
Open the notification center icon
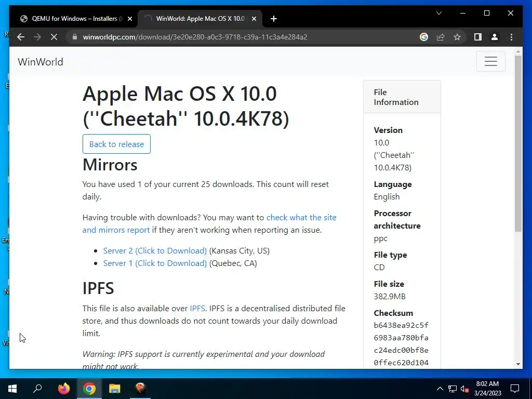click(515, 389)
